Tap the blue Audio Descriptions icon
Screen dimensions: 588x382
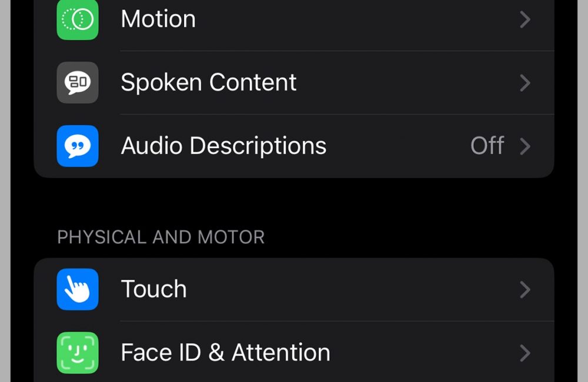pos(78,146)
